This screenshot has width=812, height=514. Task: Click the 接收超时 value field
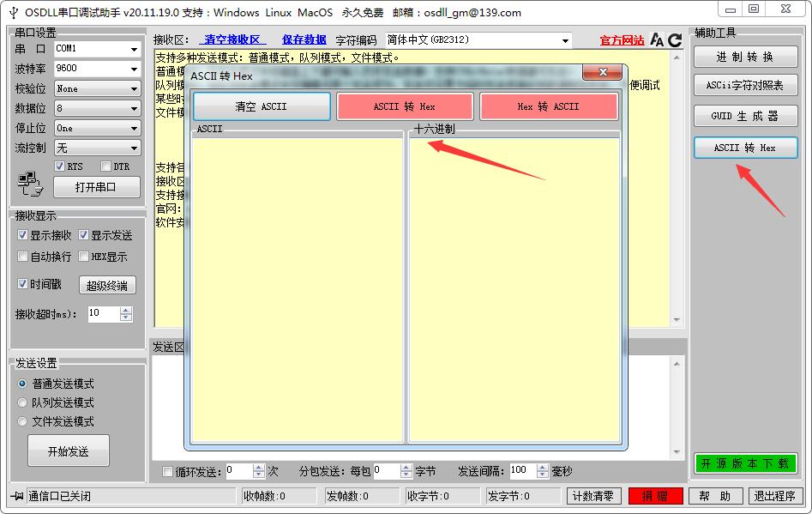104,313
